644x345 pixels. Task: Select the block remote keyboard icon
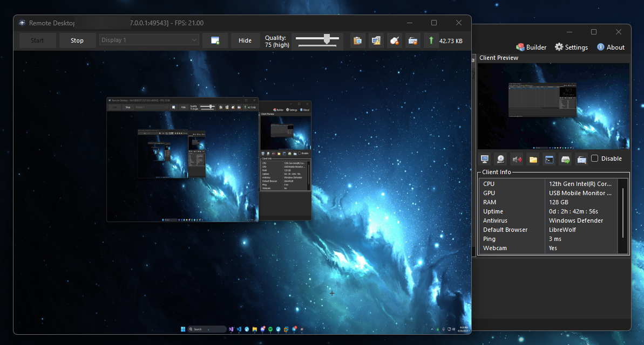413,40
